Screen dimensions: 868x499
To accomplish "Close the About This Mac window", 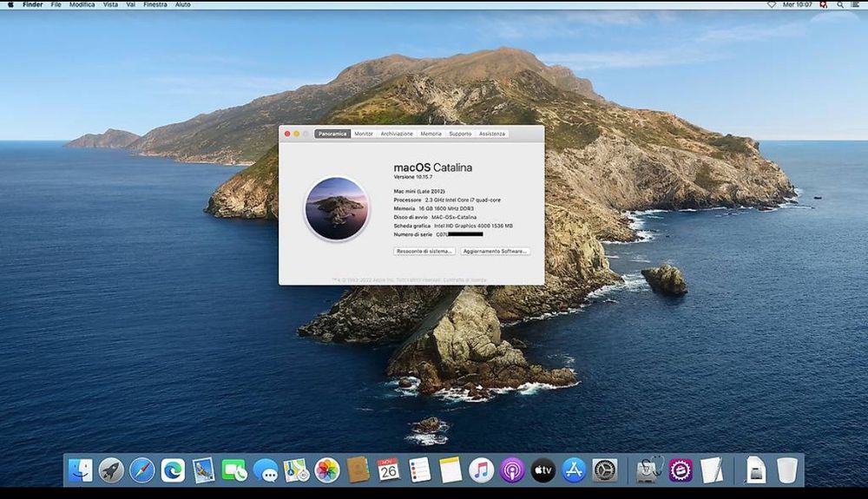I will [287, 134].
